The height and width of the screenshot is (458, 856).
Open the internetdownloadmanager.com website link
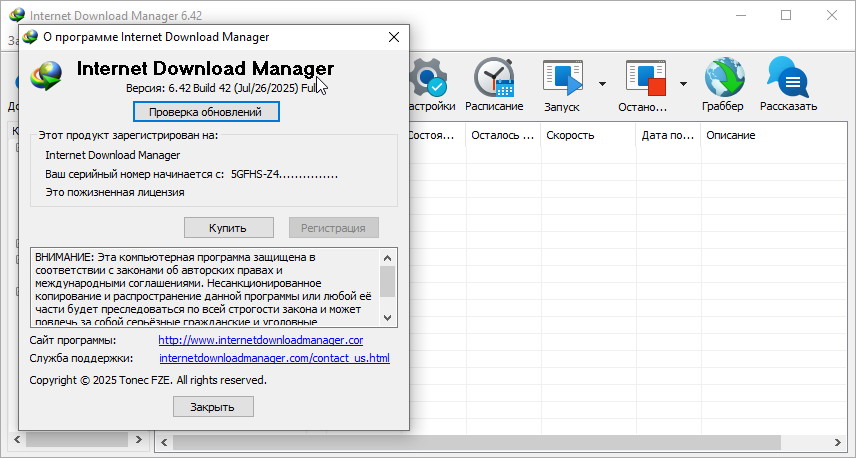click(260, 340)
